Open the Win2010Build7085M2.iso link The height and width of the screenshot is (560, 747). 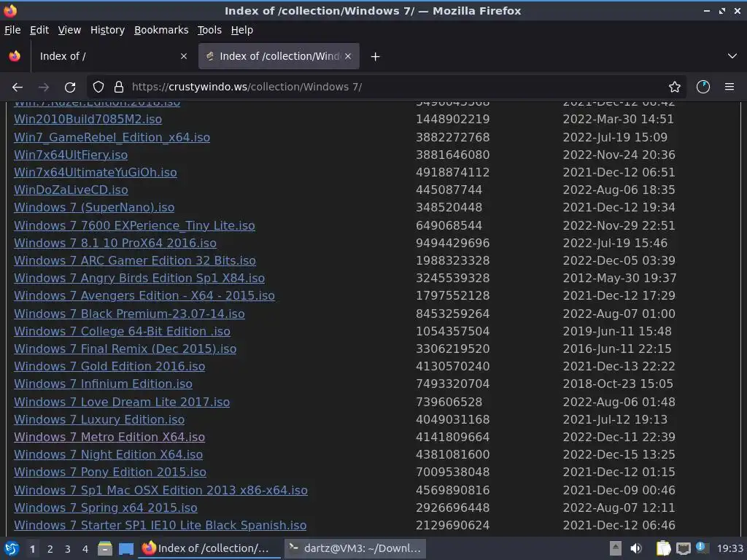(88, 119)
